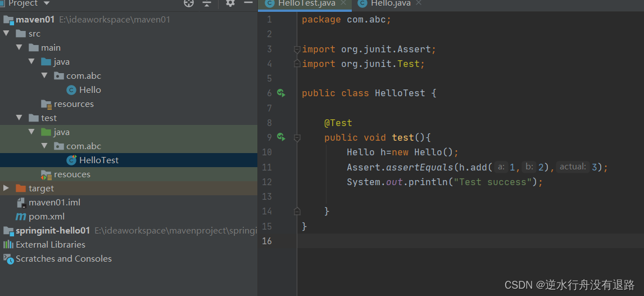Screen dimensions: 644x296
Task: Select the resouces folder under test
Action: tap(72, 174)
